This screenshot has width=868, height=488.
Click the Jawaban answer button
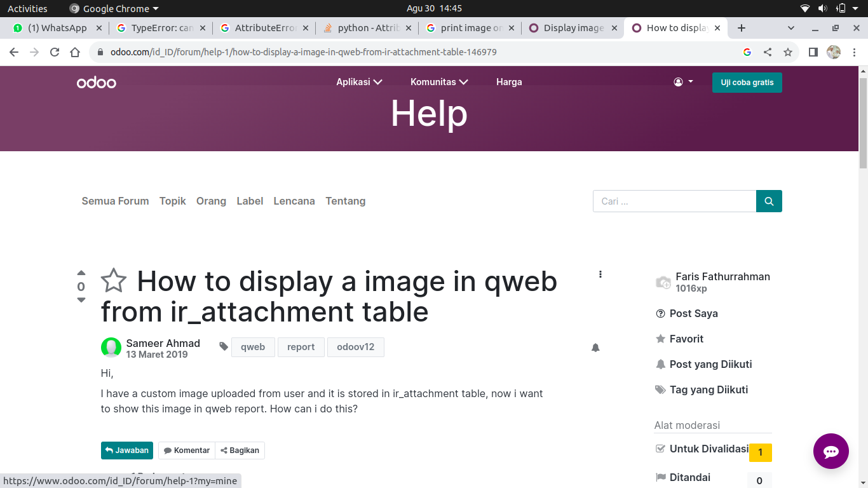tap(127, 451)
